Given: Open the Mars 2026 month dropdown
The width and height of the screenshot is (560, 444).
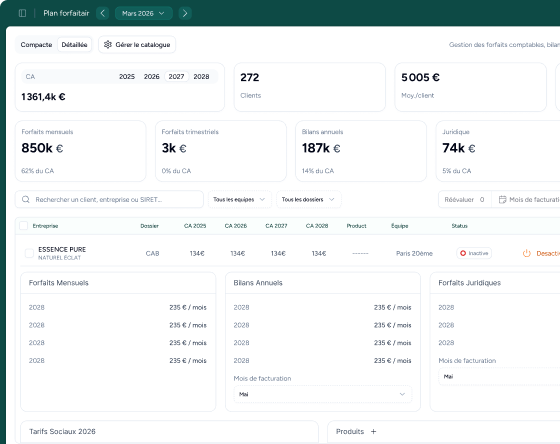Looking at the screenshot, I should (x=144, y=13).
